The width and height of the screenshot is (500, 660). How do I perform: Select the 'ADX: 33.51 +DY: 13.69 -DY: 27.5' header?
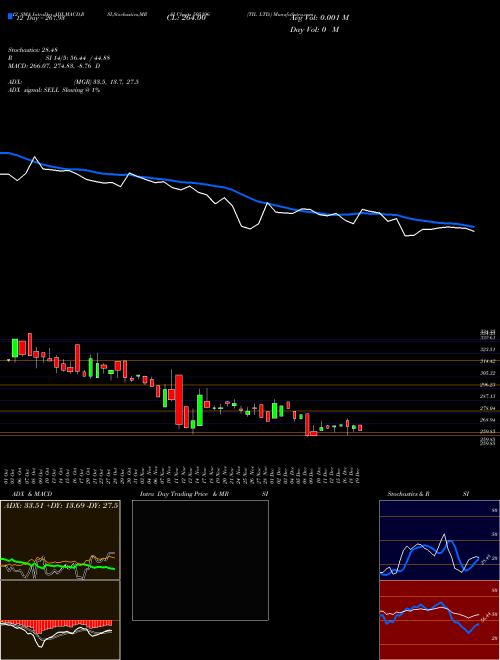[61, 505]
